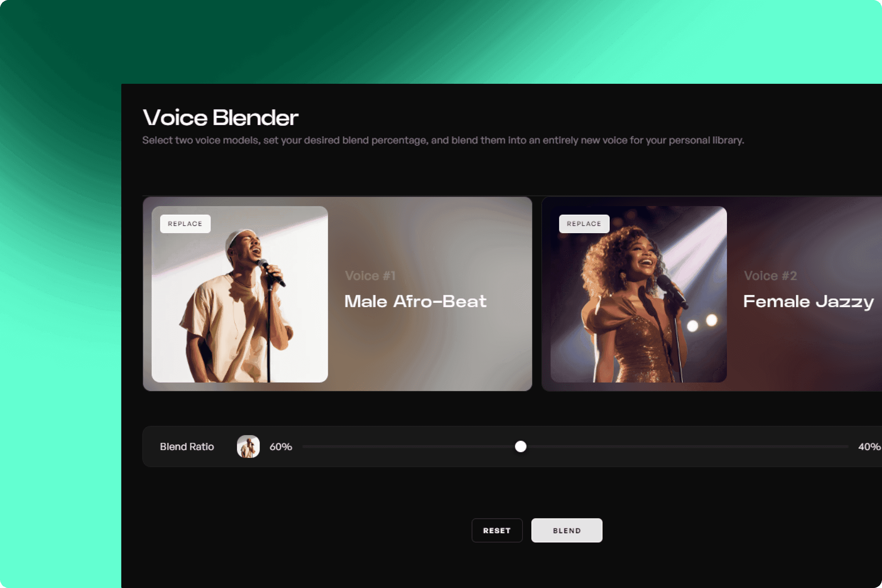Click the singer avatar icon on blend ratio

[247, 446]
